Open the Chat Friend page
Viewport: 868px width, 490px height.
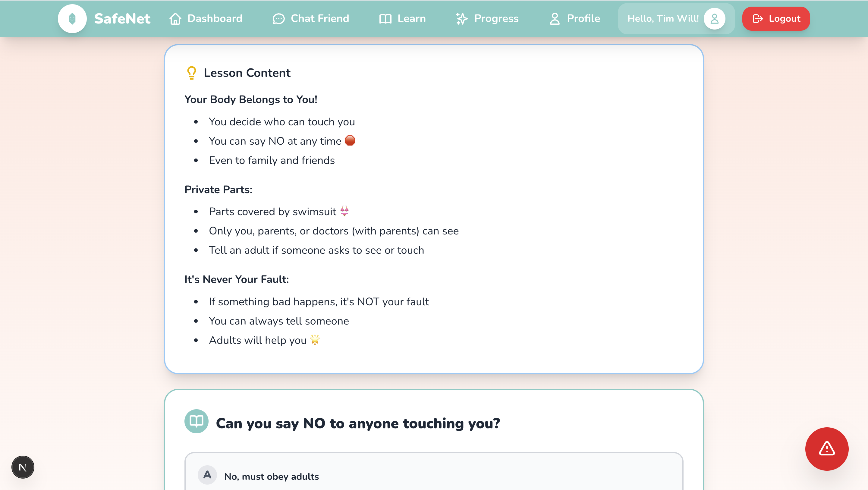tap(319, 19)
